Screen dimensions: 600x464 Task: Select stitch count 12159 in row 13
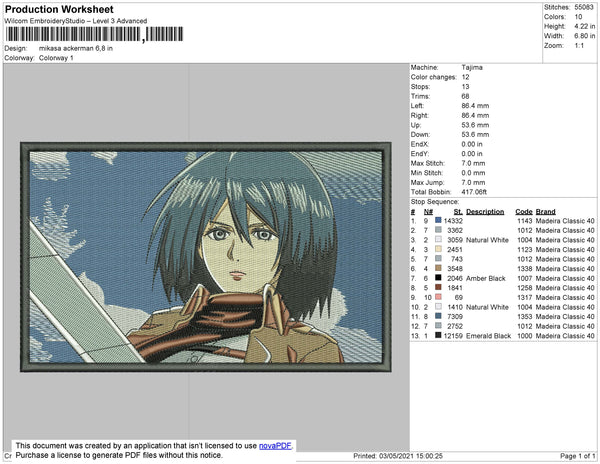click(453, 335)
